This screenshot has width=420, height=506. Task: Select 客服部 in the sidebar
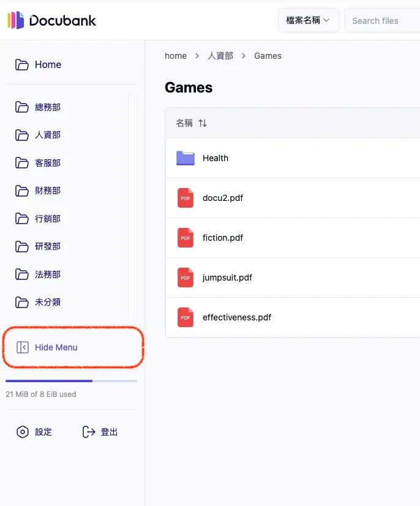47,163
